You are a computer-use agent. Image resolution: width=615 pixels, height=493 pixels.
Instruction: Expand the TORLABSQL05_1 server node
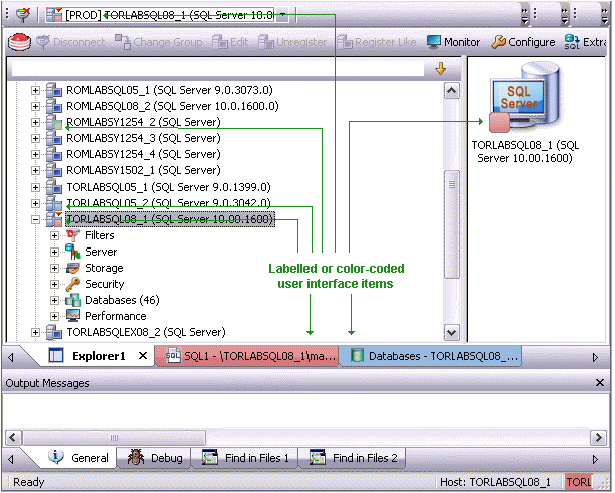[35, 187]
